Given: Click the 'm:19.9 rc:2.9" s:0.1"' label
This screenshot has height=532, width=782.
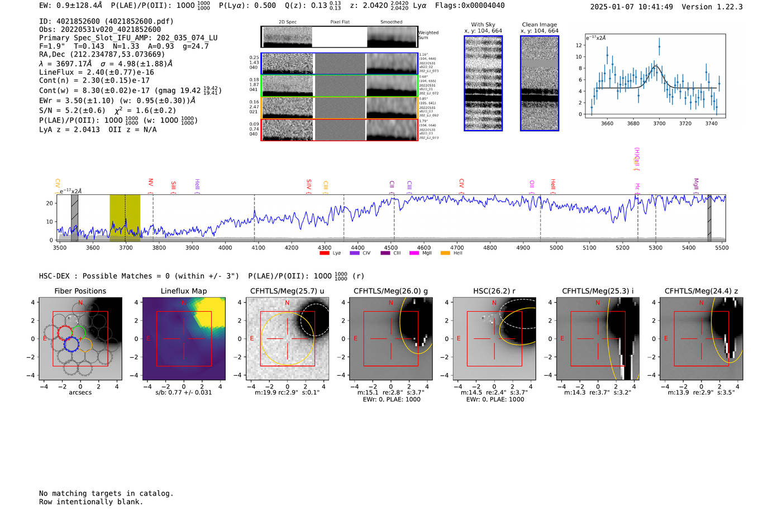Looking at the screenshot, I should click(x=287, y=392).
